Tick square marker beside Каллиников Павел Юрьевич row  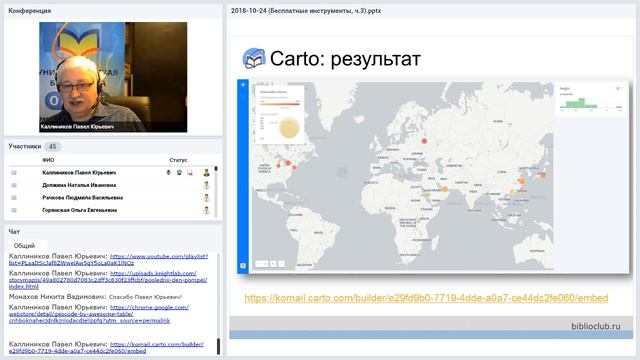(x=14, y=173)
